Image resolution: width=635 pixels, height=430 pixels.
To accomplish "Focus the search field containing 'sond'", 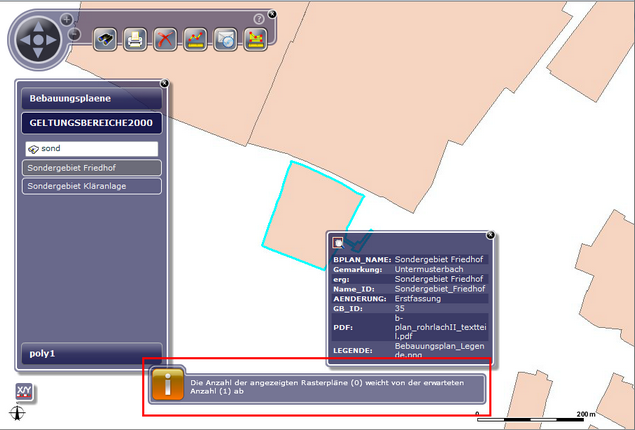I will 92,149.
